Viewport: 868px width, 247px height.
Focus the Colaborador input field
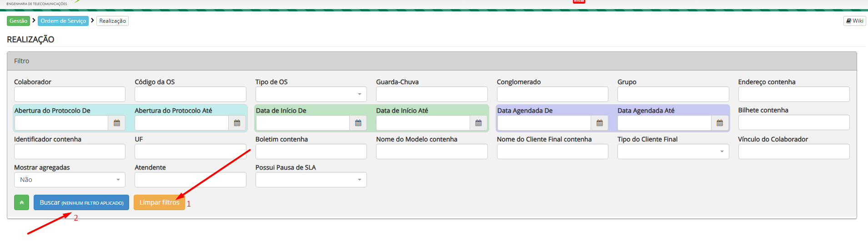click(x=70, y=94)
